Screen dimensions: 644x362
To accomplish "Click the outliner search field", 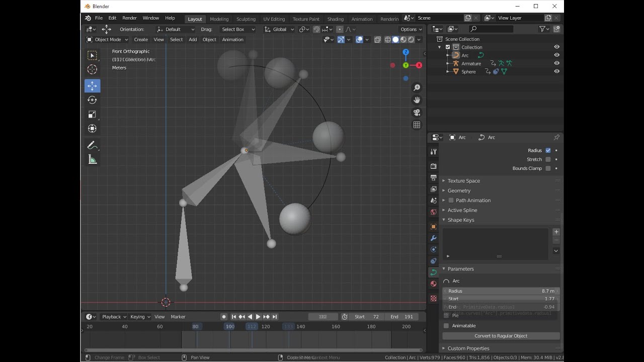I will tap(491, 29).
